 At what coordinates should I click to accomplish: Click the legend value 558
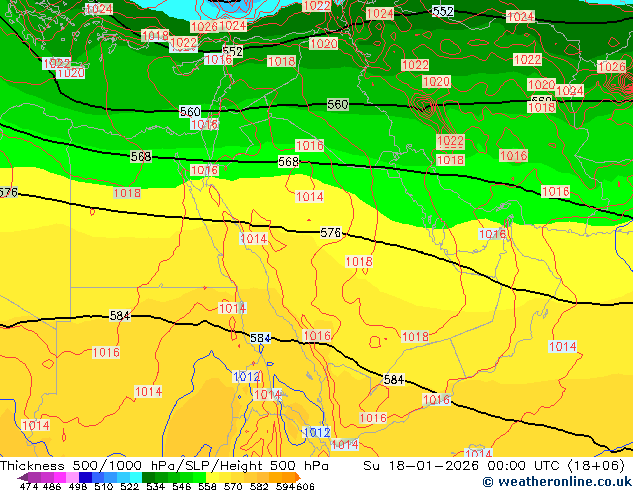click(x=207, y=486)
